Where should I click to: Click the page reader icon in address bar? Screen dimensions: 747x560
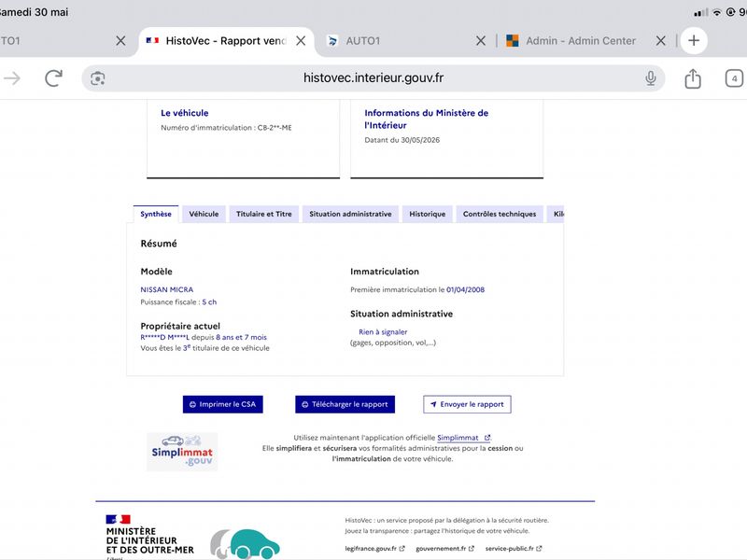[x=98, y=78]
